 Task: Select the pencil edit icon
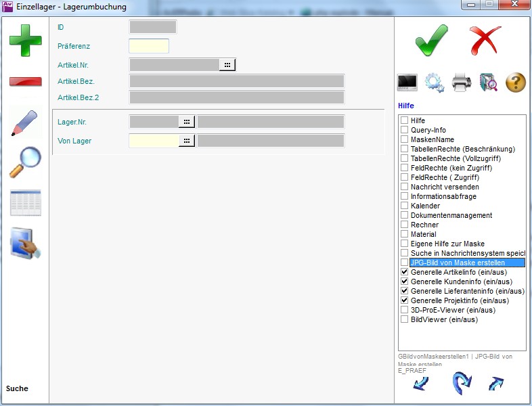pos(25,122)
